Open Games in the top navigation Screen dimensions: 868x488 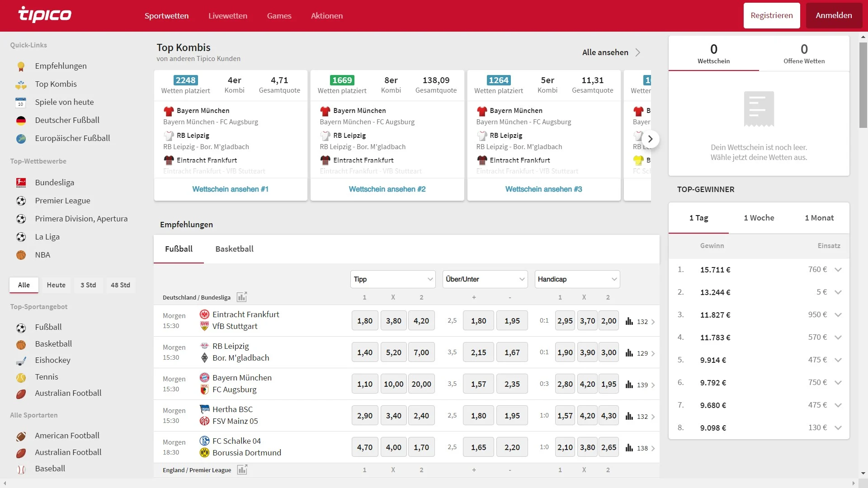[x=279, y=16]
